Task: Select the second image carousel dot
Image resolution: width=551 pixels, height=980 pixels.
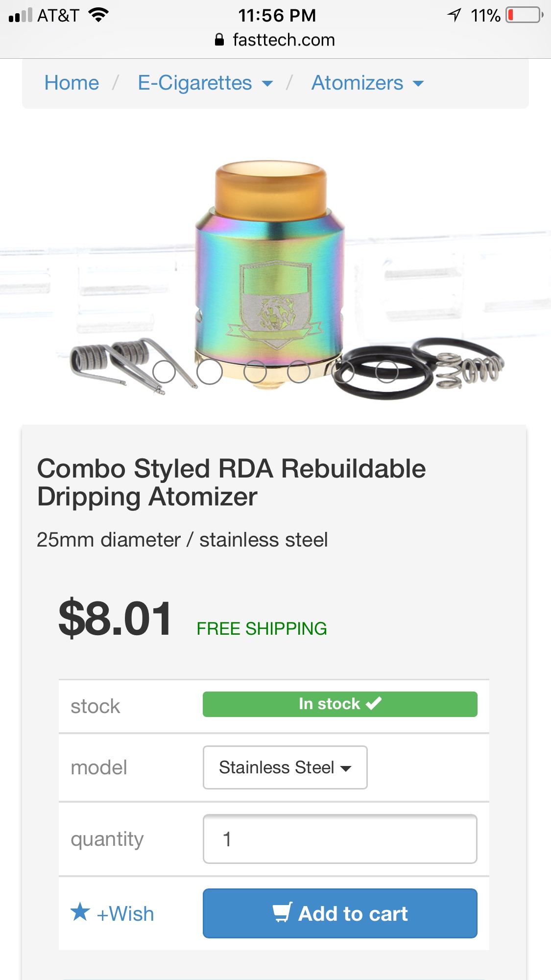Action: pos(210,372)
